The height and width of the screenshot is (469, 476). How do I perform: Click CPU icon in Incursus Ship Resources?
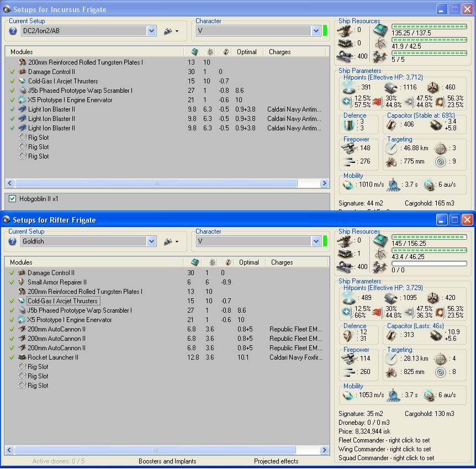pos(380,30)
